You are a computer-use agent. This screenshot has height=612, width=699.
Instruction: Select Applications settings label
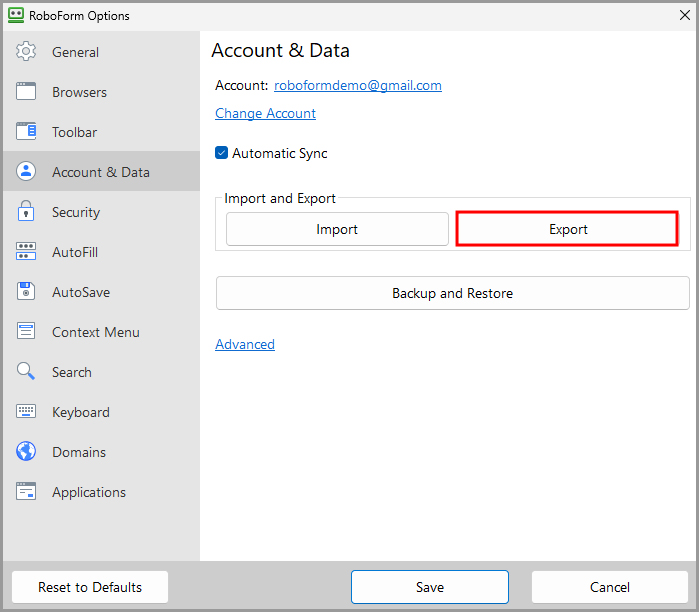89,493
